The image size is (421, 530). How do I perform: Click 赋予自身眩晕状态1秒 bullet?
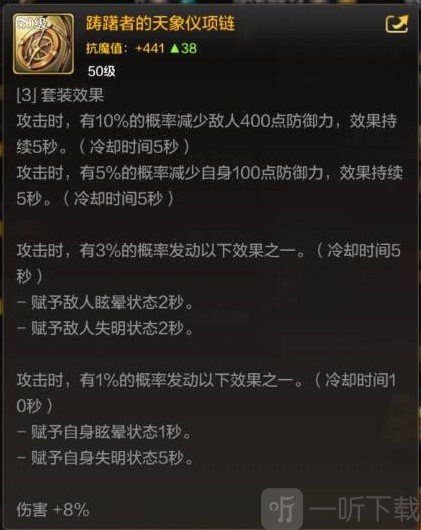(x=104, y=432)
